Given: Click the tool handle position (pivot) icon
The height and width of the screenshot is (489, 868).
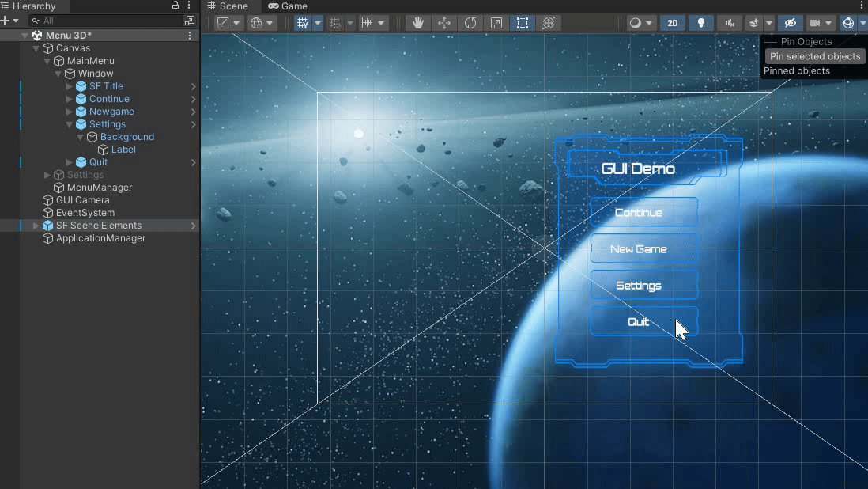Looking at the screenshot, I should [223, 23].
